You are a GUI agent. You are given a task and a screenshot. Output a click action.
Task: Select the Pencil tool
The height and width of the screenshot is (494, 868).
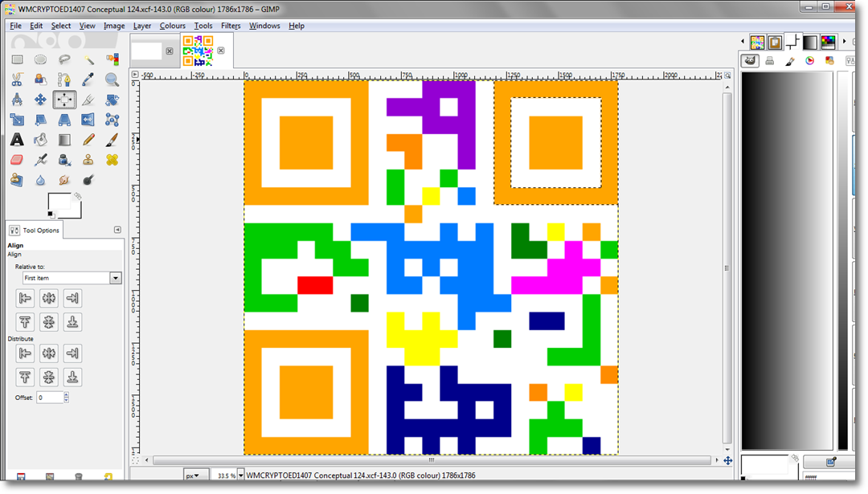[88, 140]
